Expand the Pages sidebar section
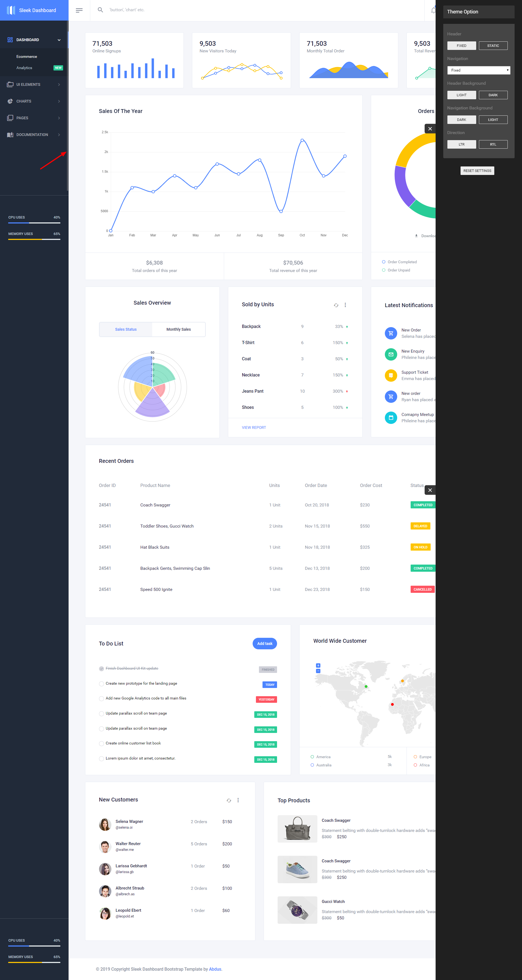Viewport: 522px width, 980px height. (33, 118)
